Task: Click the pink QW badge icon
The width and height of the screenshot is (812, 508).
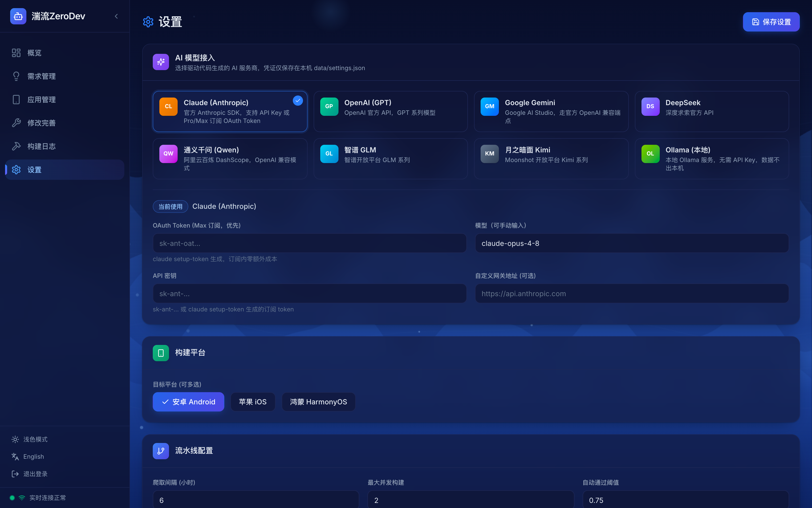Action: (168, 154)
